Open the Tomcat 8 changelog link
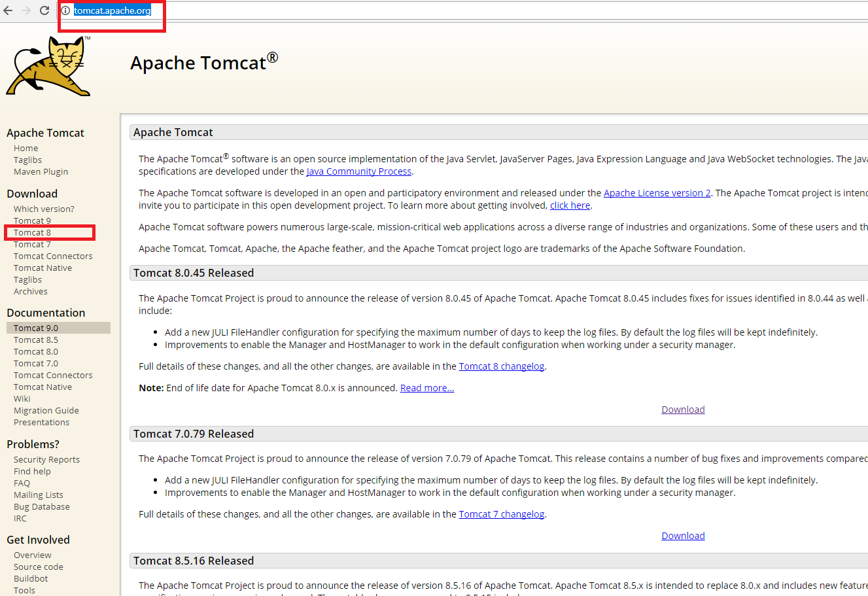Viewport: 868px width, 596px height. 502,366
